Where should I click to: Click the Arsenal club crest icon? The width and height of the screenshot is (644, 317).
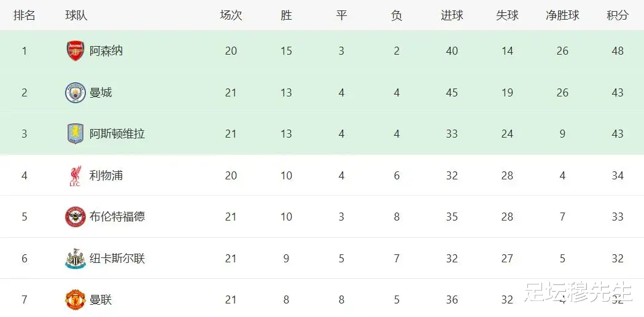[x=75, y=51]
